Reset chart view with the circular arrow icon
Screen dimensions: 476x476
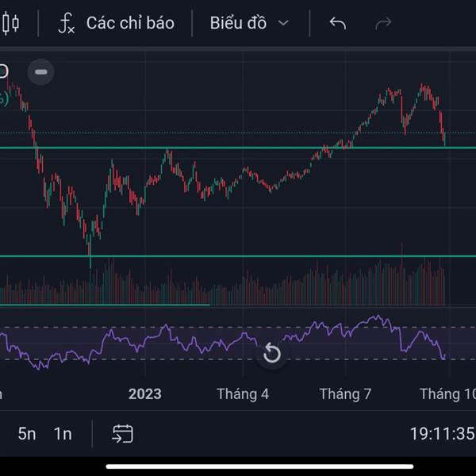click(271, 354)
